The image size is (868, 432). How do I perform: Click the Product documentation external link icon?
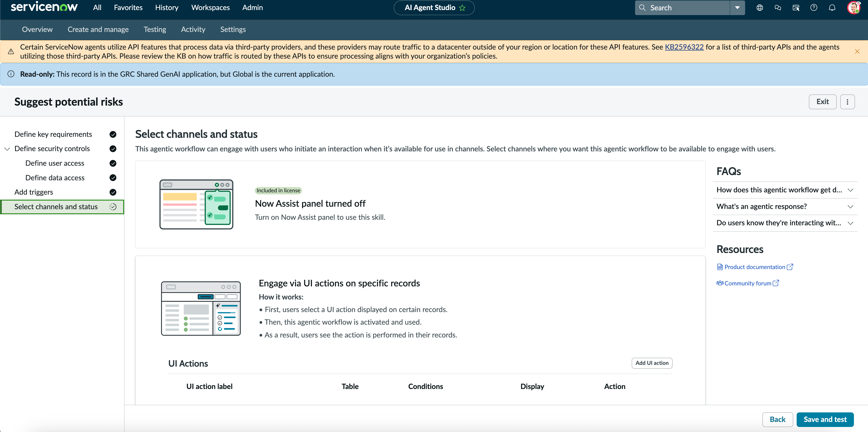(790, 267)
